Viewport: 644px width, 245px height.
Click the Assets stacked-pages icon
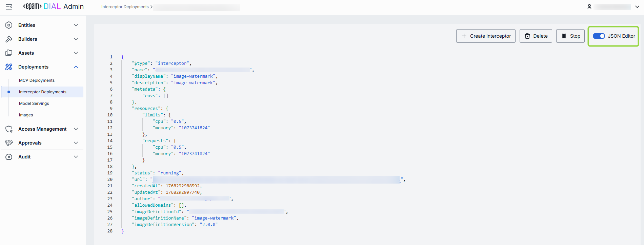pyautogui.click(x=9, y=53)
